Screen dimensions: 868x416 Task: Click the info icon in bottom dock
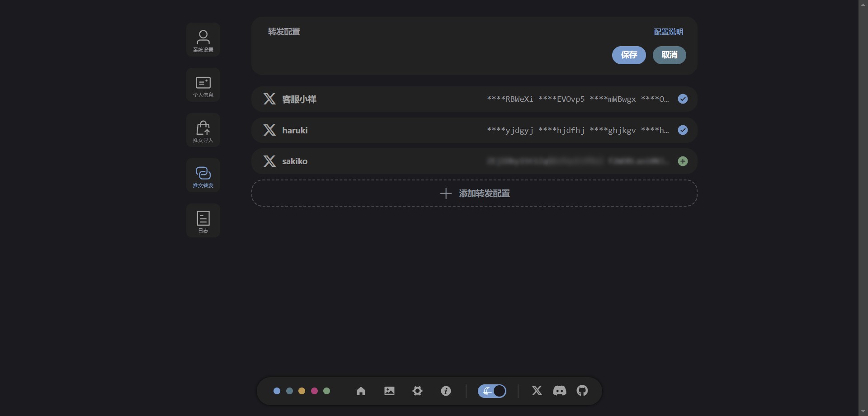coord(446,391)
